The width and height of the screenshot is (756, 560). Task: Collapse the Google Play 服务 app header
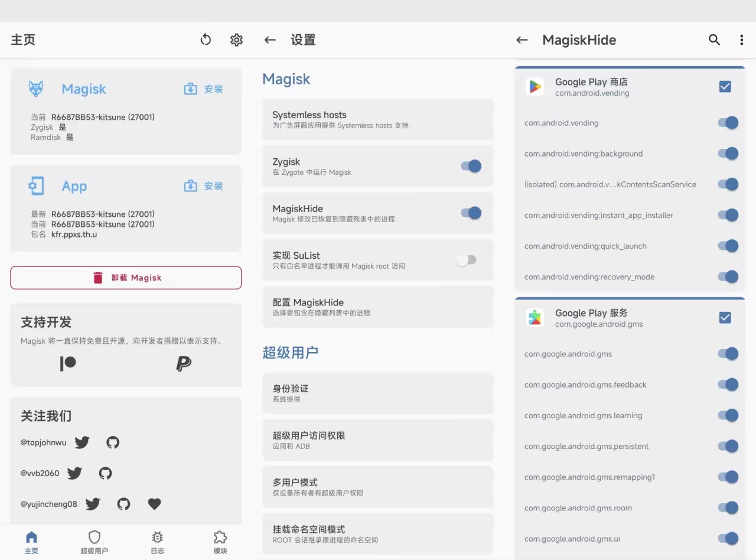630,318
